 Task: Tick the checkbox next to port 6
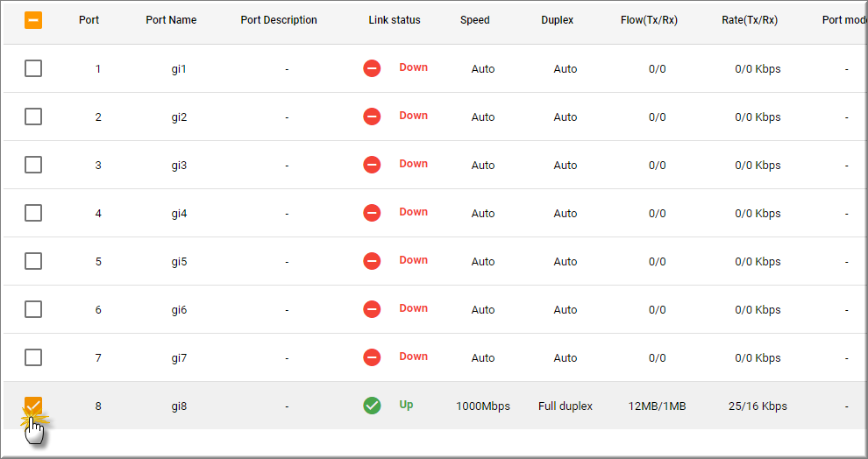[x=33, y=309]
